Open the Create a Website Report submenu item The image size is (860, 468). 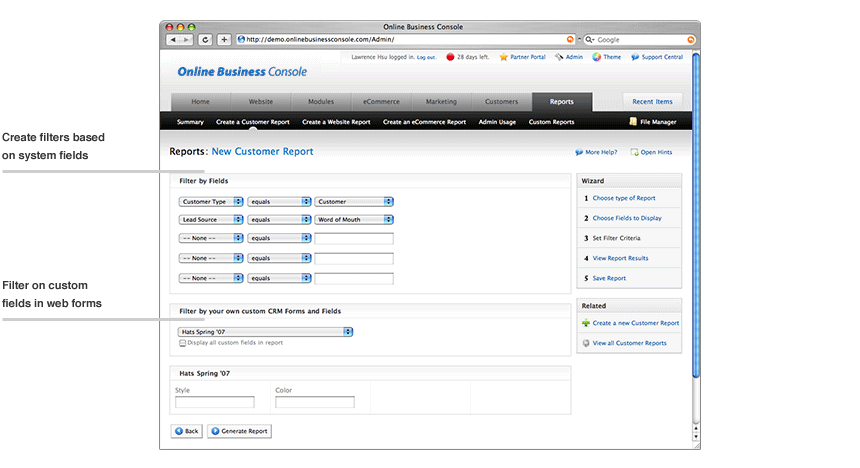point(336,122)
